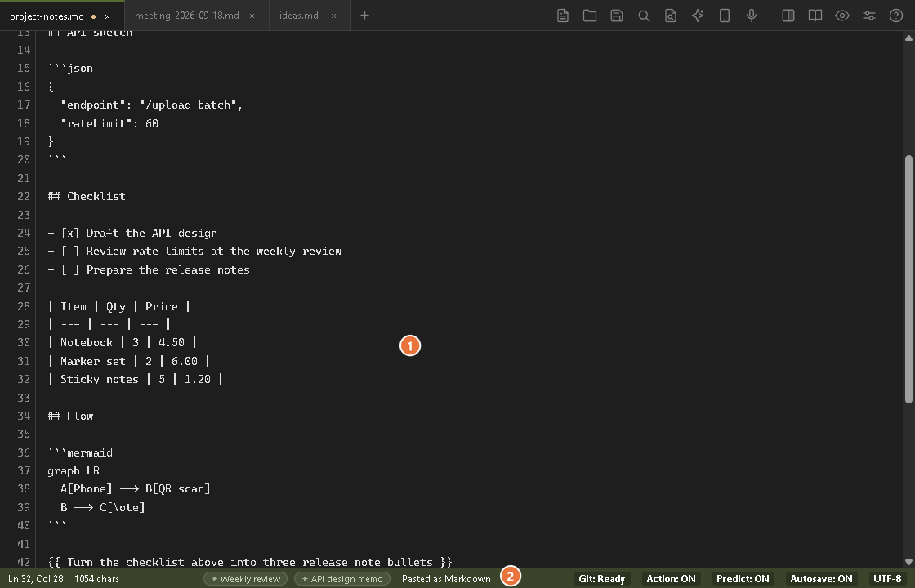The height and width of the screenshot is (588, 915).
Task: Toggle split view layout icon
Action: [x=788, y=16]
